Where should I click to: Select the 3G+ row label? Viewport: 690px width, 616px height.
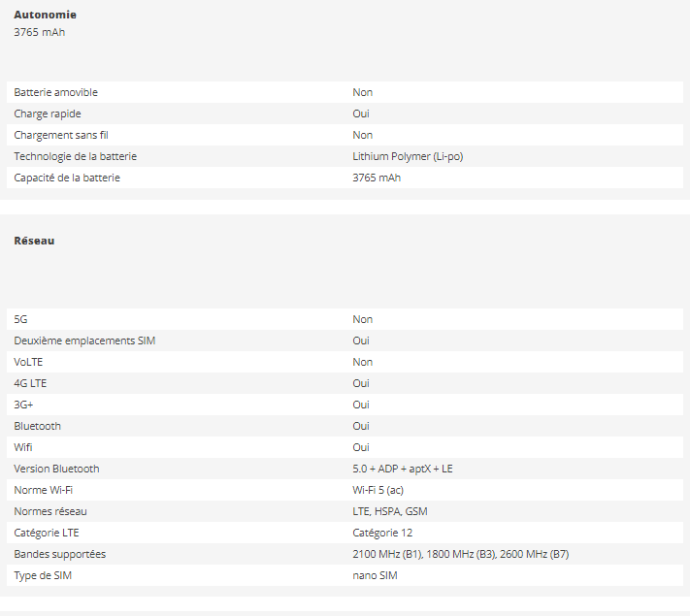click(25, 405)
